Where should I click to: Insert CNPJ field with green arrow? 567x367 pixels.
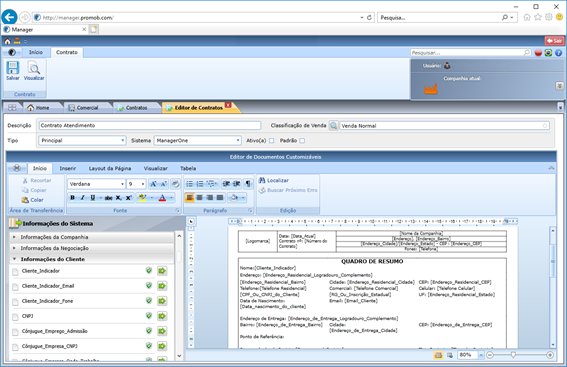click(x=162, y=316)
